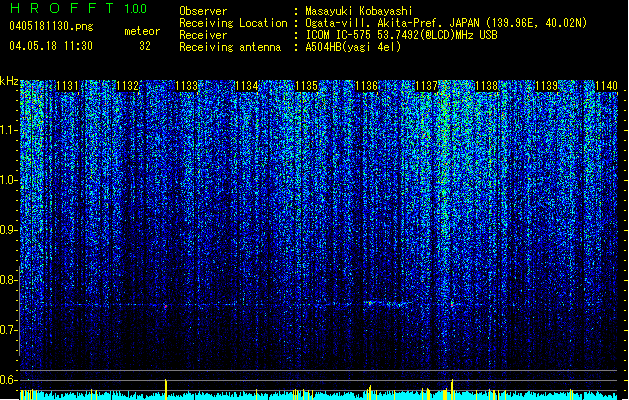This screenshot has height=400, width=629.
Task: Click the 1139 time marker
Action: click(546, 85)
